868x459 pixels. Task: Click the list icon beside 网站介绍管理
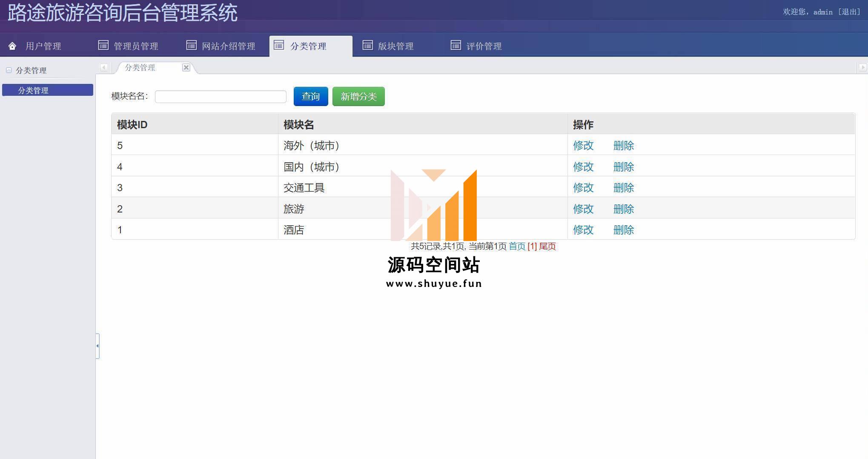(x=192, y=45)
